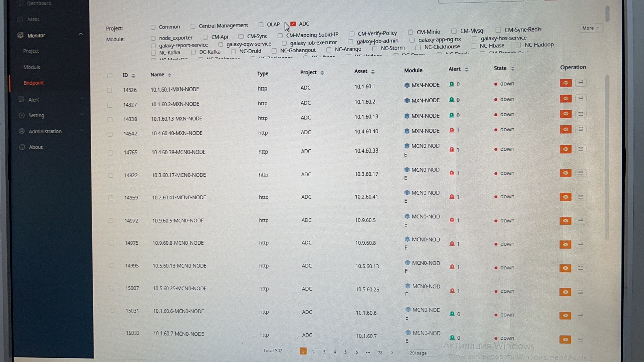Click the About info icon in sidebar
Viewport: 644px width, 362px height.
(x=22, y=147)
